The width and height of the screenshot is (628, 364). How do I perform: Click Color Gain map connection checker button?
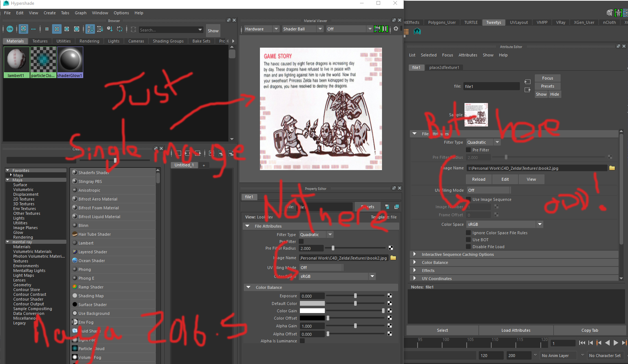click(x=390, y=310)
